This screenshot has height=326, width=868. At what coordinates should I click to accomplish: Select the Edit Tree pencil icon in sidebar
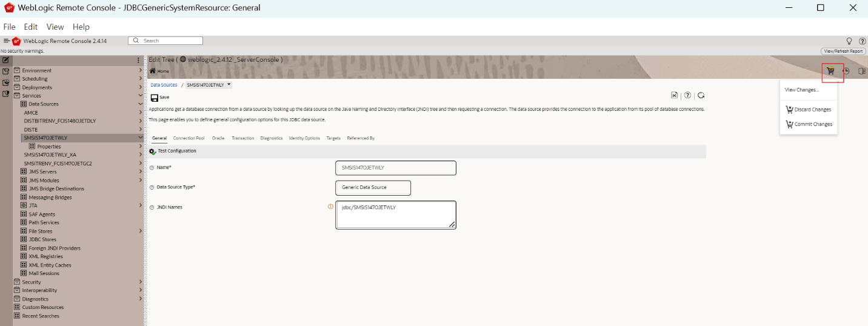(5, 60)
